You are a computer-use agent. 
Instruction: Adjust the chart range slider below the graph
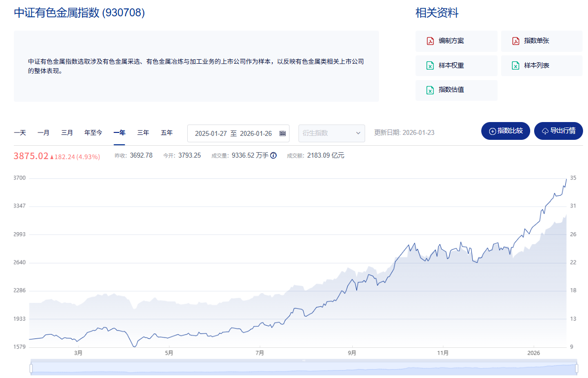coord(304,368)
